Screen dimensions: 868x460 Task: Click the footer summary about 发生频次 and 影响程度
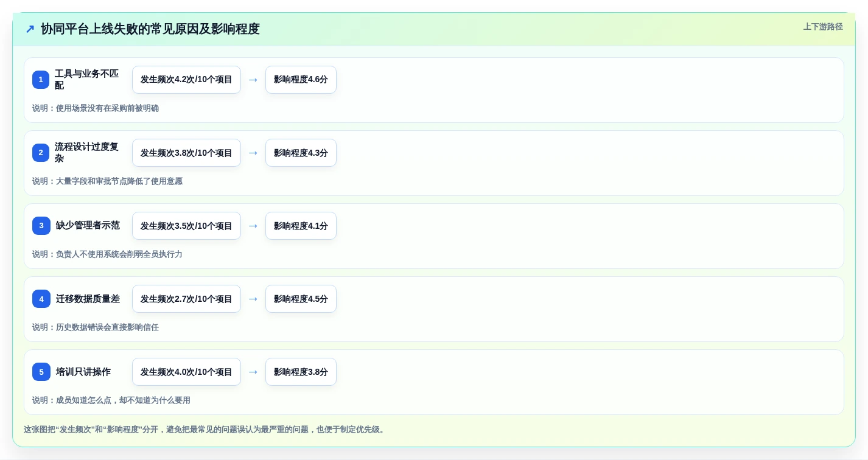click(x=205, y=430)
